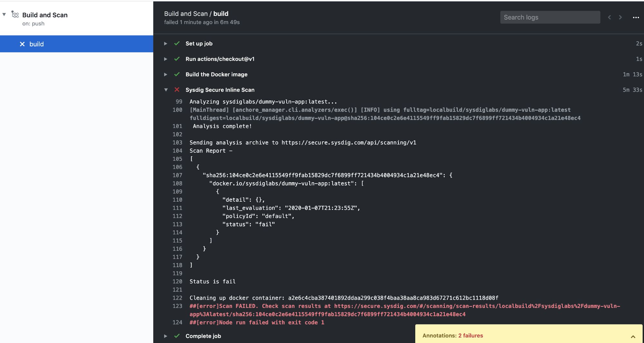Click the checkmark for Complete job

tap(177, 336)
